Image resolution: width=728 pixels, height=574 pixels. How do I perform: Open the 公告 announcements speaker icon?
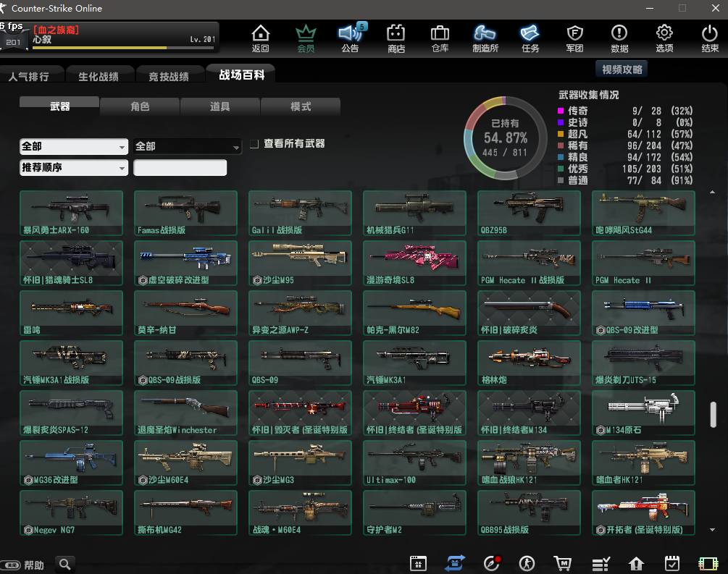[350, 38]
